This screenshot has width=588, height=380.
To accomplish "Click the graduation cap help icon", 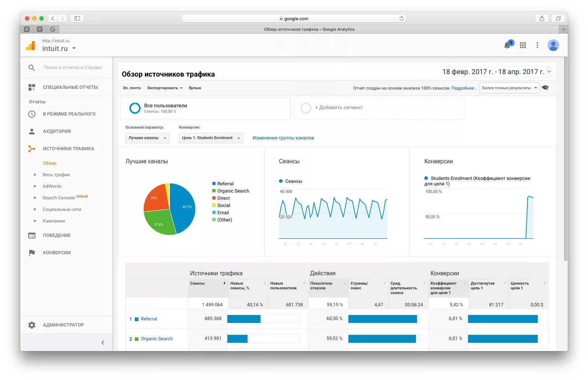I will point(545,88).
